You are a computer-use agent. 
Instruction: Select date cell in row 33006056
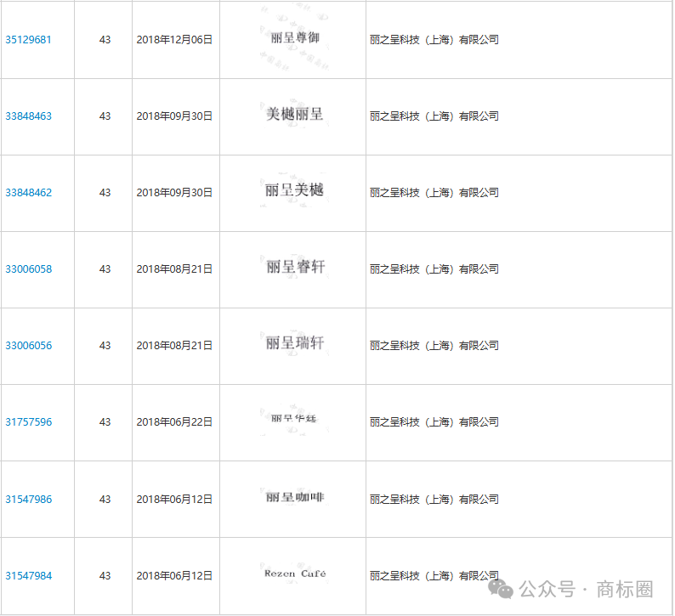[174, 346]
